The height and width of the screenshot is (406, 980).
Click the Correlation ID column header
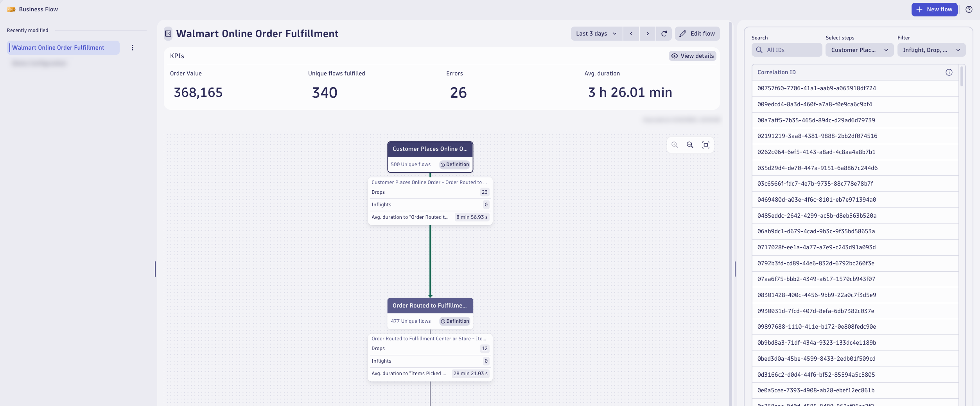point(855,72)
